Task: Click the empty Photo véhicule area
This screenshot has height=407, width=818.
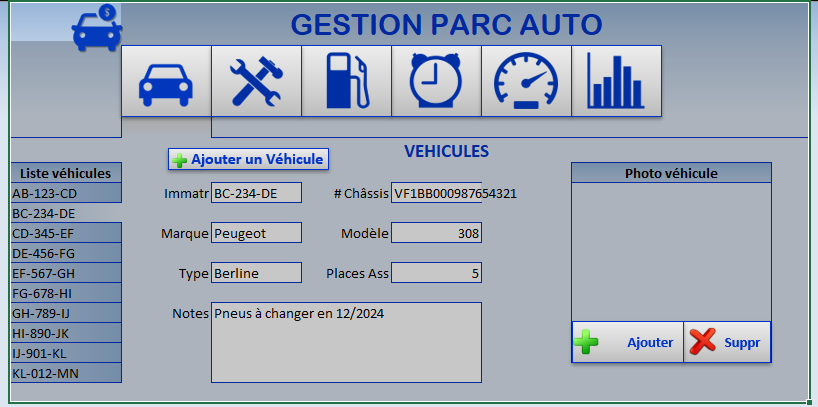Action: tap(671, 252)
